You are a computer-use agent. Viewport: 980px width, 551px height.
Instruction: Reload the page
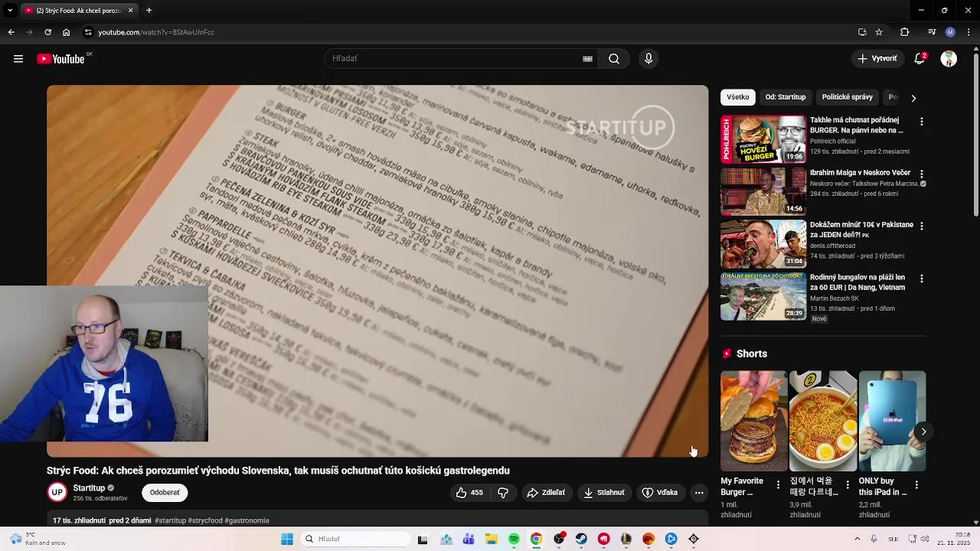click(x=47, y=32)
